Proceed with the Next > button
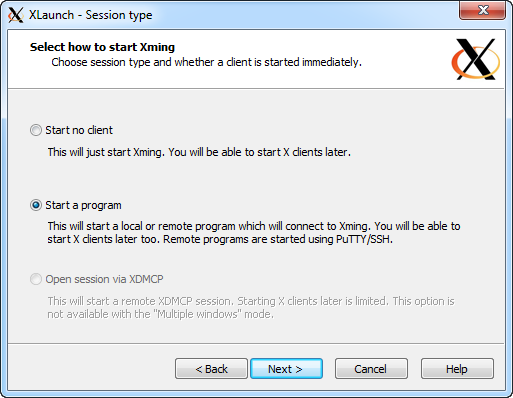Viewport: 513px width, 398px height. point(286,369)
